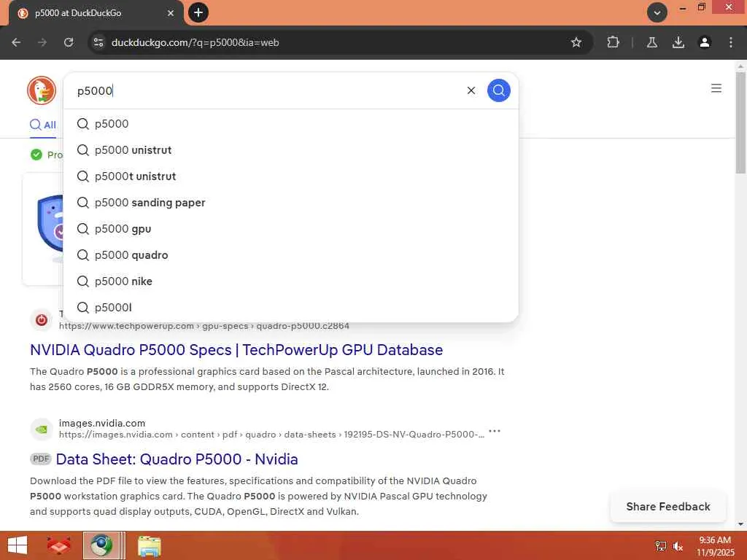Click the scrollbar down arrow

click(740, 524)
